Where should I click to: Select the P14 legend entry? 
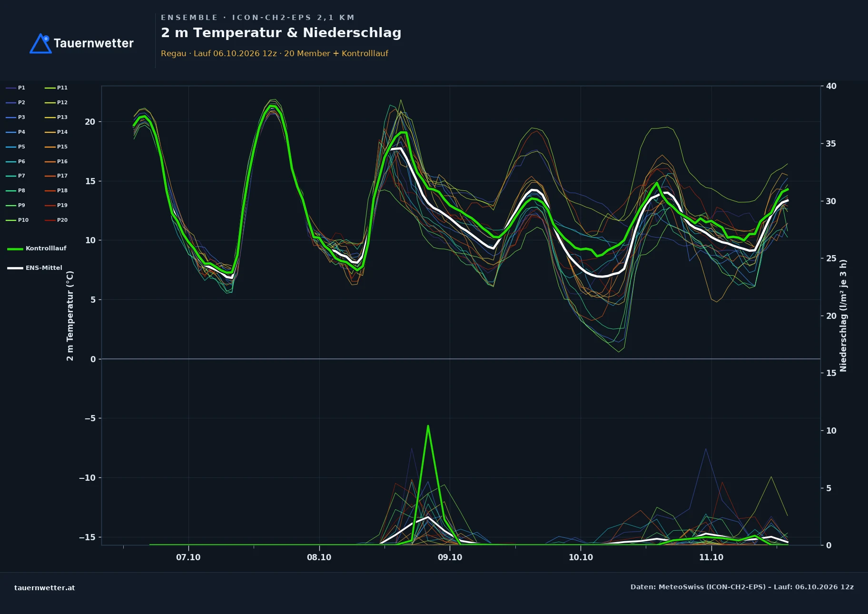56,132
